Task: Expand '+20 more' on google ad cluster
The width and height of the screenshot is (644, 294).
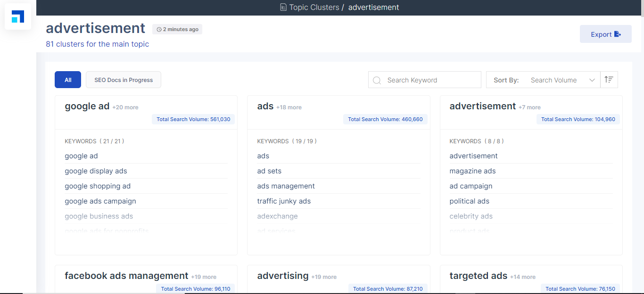Action: coord(125,107)
